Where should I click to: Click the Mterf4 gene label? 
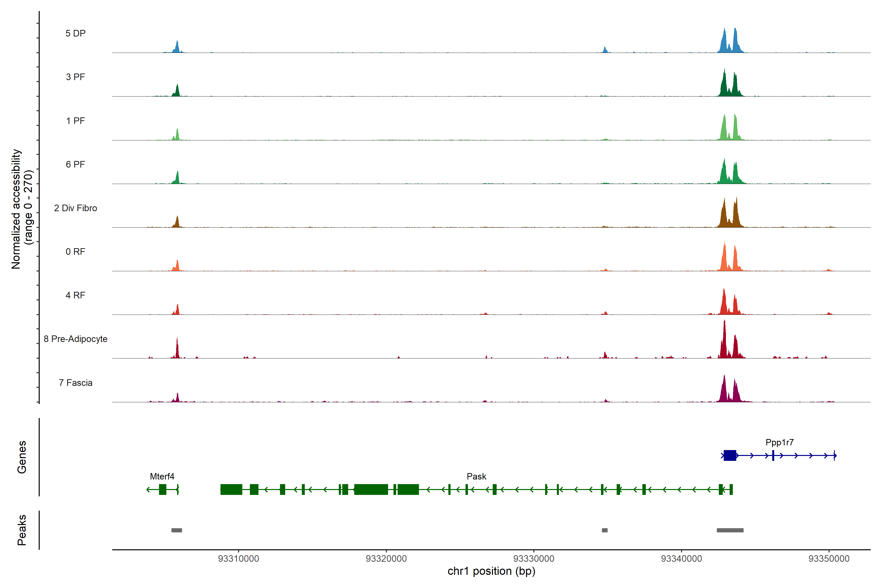[162, 477]
